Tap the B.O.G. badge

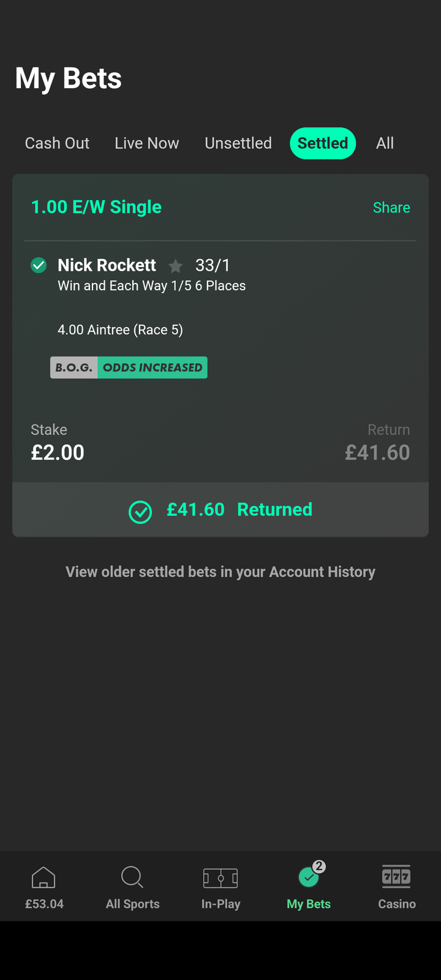[74, 367]
